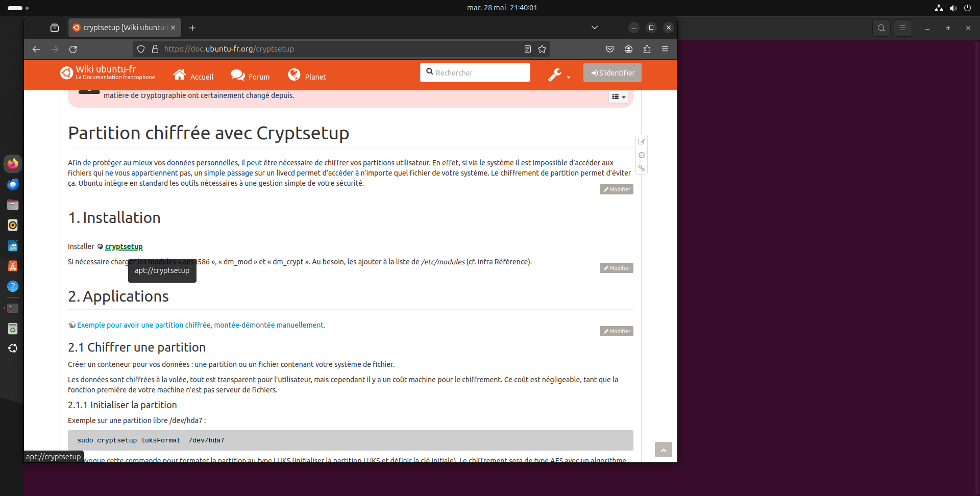Open the Forum link
980x496 pixels.
pos(250,75)
